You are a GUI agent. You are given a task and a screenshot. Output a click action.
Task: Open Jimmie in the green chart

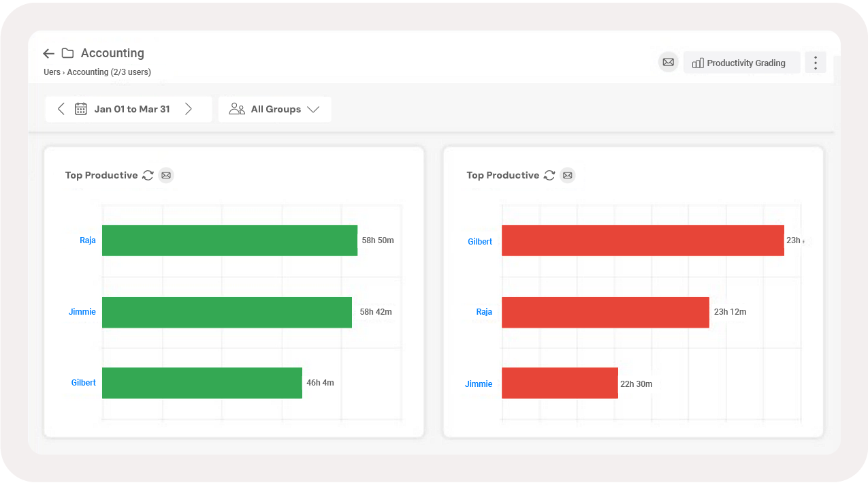click(82, 312)
